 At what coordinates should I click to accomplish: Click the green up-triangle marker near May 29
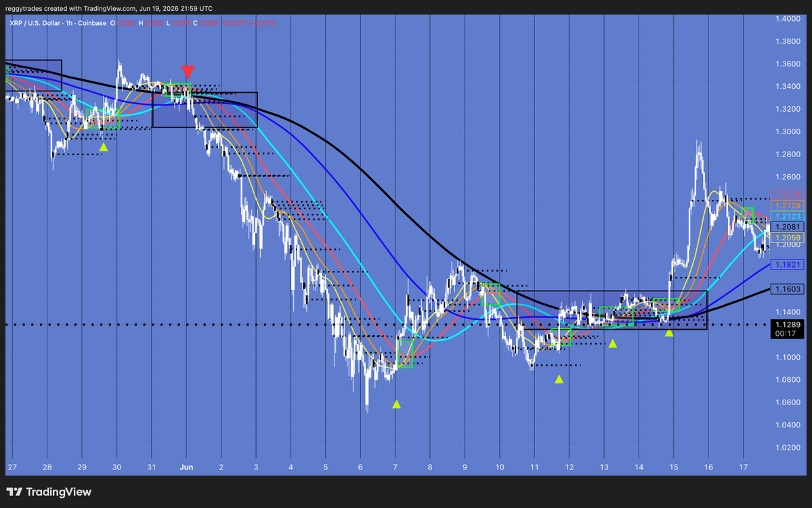pos(104,148)
